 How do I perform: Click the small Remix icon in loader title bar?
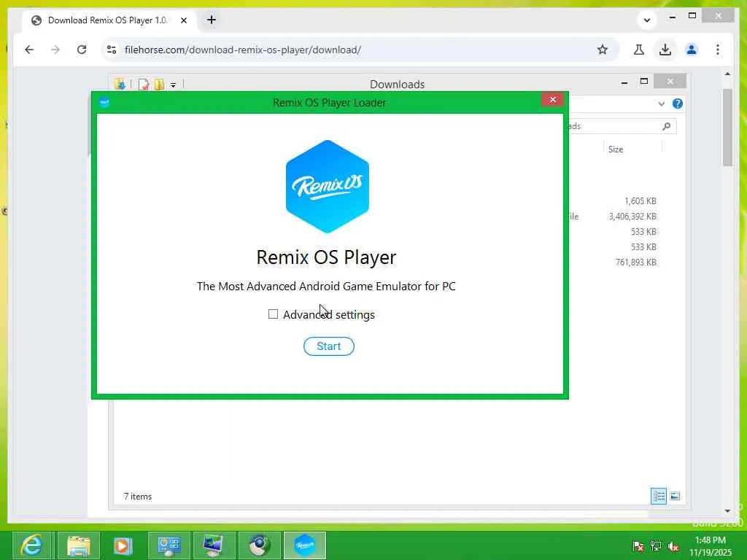click(104, 102)
